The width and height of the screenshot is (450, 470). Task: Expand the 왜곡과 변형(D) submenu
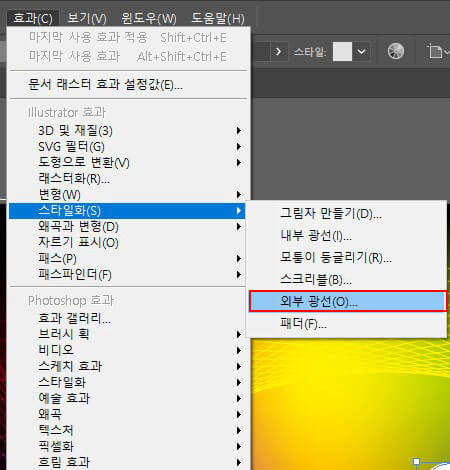(128, 227)
